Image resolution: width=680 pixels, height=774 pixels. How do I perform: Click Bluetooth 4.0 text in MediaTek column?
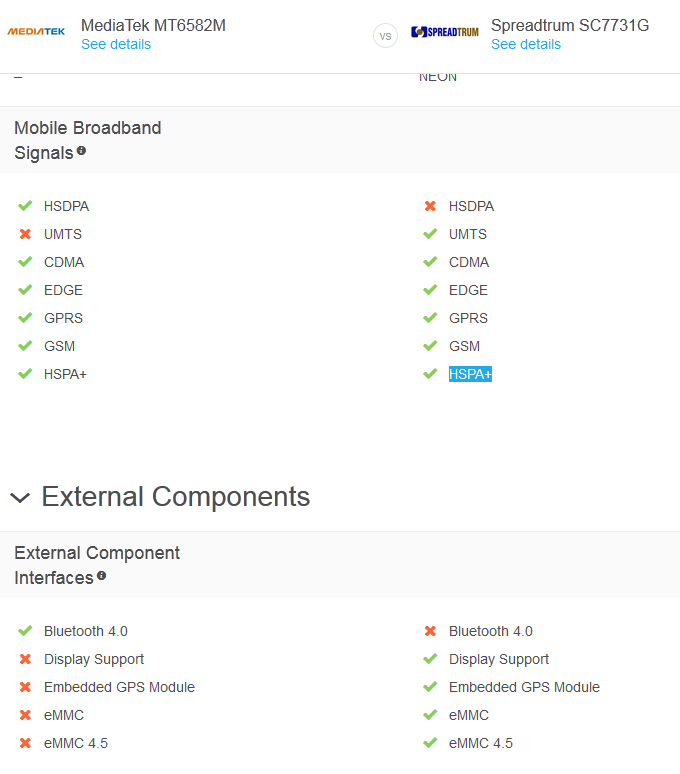86,631
